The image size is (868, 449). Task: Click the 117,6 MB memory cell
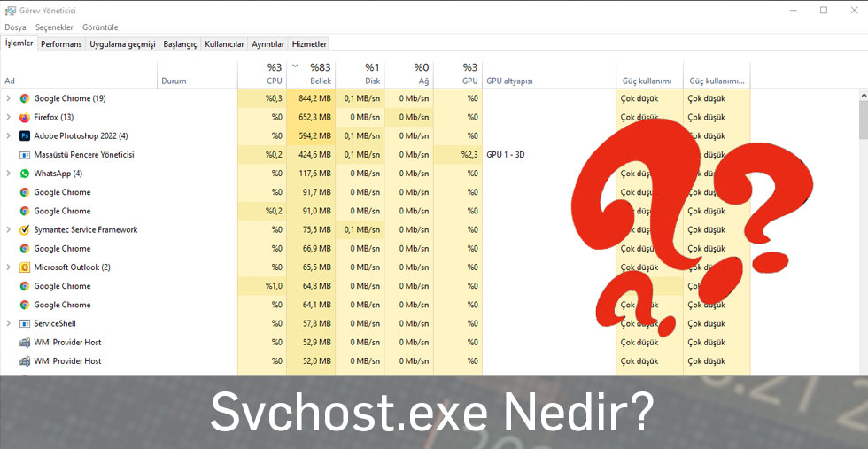pos(311,174)
